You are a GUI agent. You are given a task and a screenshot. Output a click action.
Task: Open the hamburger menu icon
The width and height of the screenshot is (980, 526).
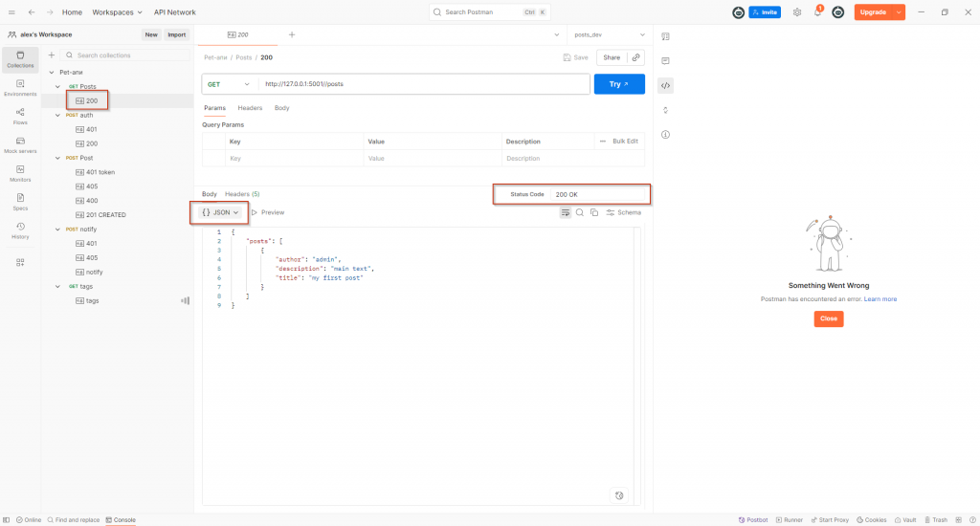tap(11, 11)
